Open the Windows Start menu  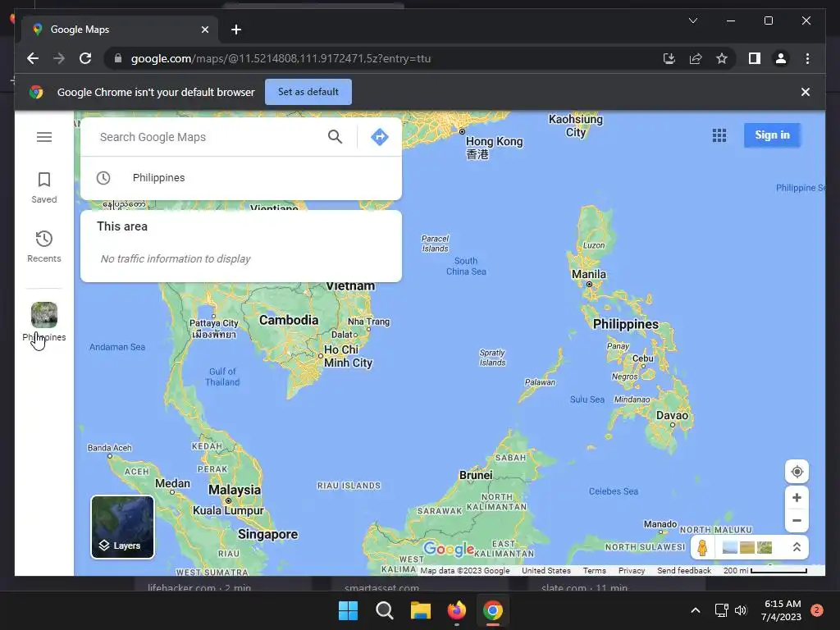[348, 610]
